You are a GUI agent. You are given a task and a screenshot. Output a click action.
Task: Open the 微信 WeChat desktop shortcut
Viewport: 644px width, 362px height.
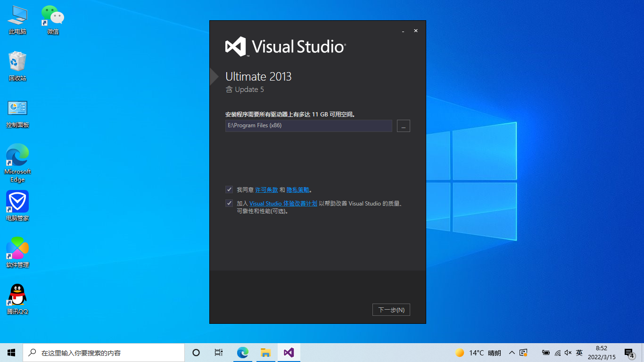(x=53, y=20)
